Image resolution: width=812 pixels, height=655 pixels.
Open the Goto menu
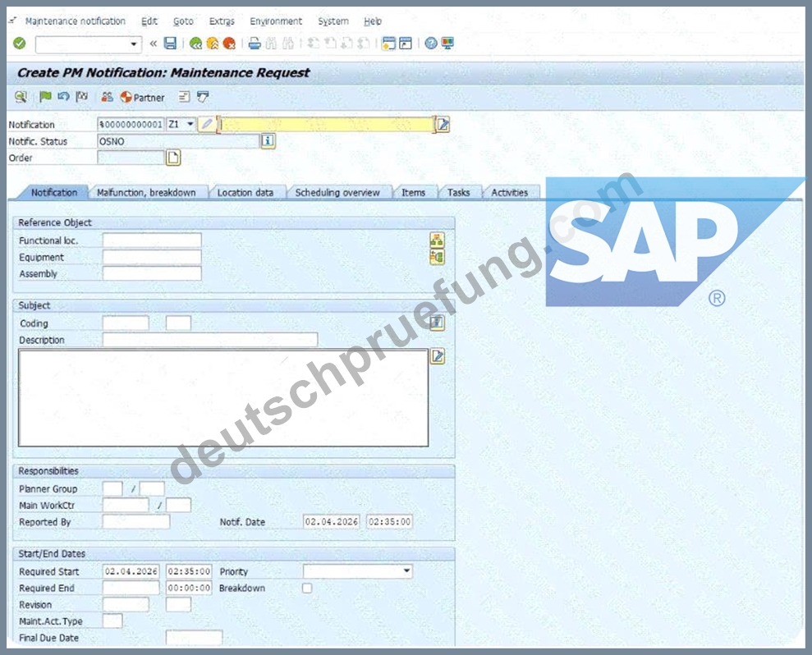point(183,21)
